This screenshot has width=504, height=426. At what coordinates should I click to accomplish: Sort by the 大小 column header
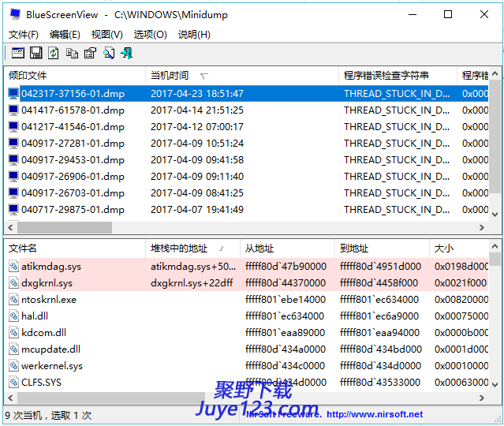(x=459, y=248)
